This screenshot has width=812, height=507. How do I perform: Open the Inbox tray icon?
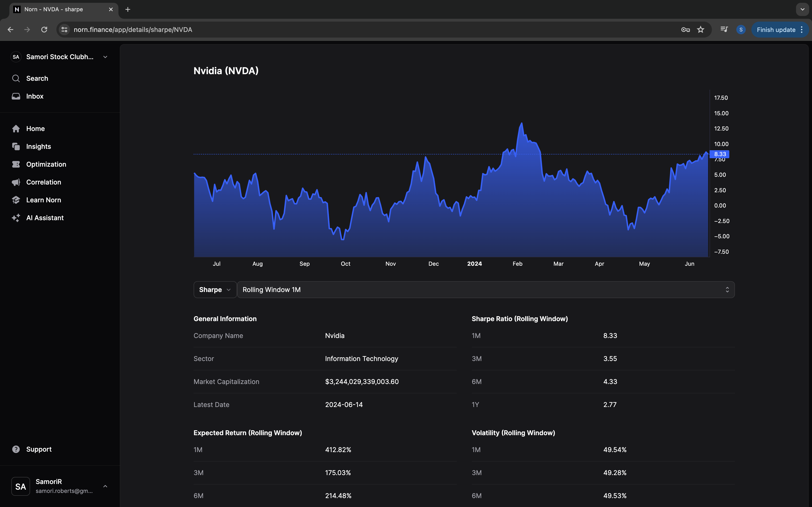pos(16,96)
